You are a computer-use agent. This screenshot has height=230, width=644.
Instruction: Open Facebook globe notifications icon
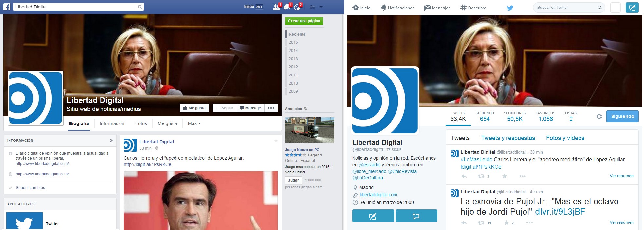[x=297, y=7]
